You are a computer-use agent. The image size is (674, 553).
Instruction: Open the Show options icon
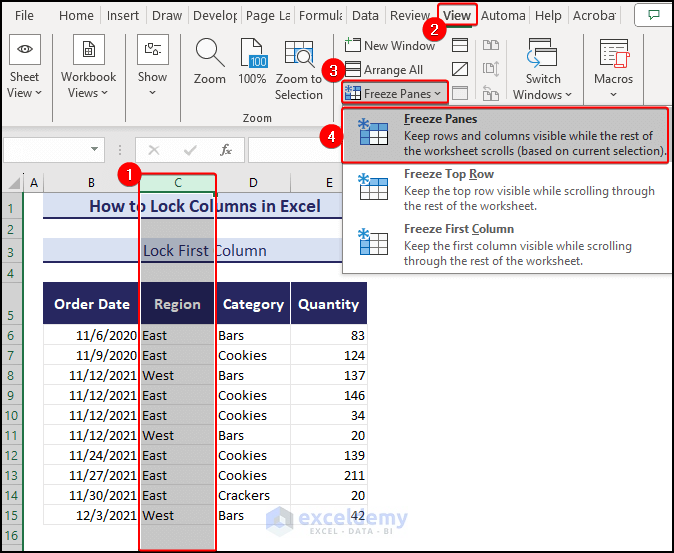pyautogui.click(x=153, y=49)
